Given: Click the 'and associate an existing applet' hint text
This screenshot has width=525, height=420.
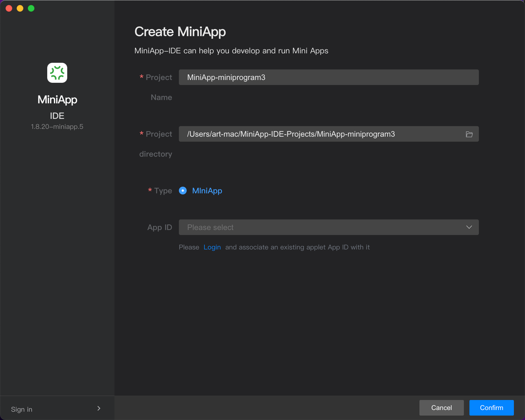Looking at the screenshot, I should pyautogui.click(x=297, y=247).
